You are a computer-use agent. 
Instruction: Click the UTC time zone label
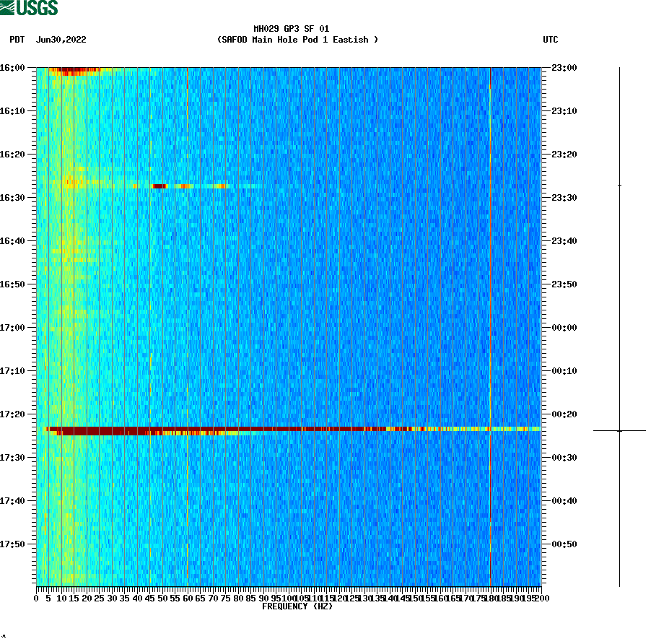[552, 40]
